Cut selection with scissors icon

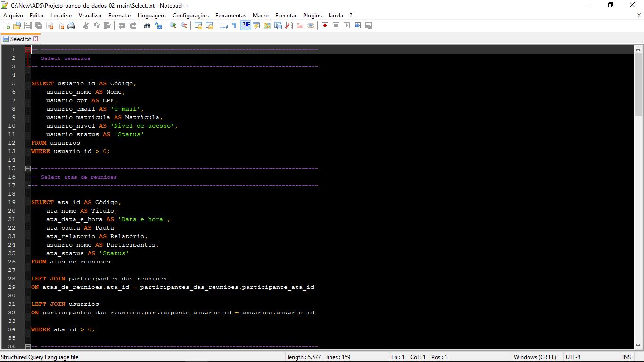click(86, 25)
